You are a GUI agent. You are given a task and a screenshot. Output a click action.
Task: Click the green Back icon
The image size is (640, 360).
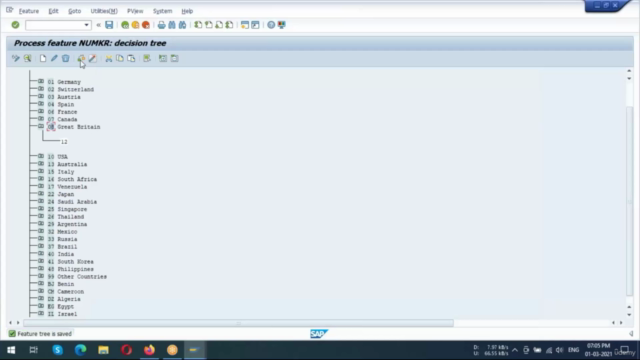tap(125, 25)
